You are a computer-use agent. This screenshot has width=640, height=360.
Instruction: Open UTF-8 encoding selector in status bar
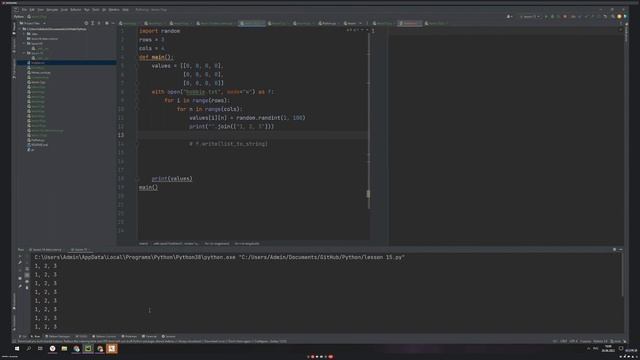coord(573,341)
